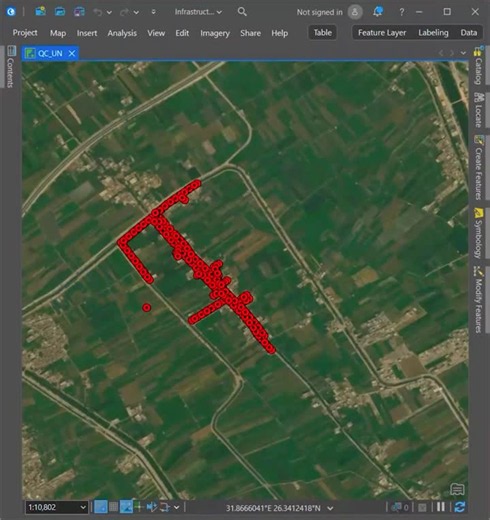Refresh the map view
The height and width of the screenshot is (520, 490).
459,507
